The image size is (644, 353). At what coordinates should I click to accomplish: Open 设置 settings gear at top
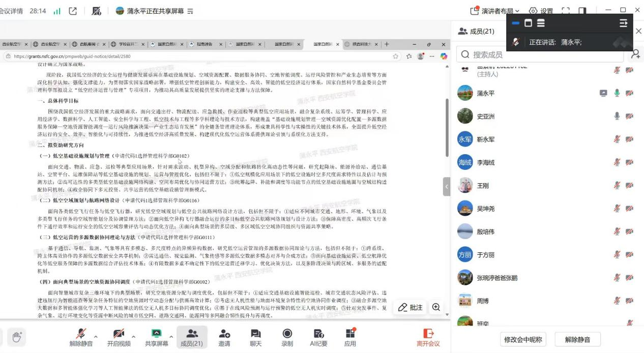541,11
